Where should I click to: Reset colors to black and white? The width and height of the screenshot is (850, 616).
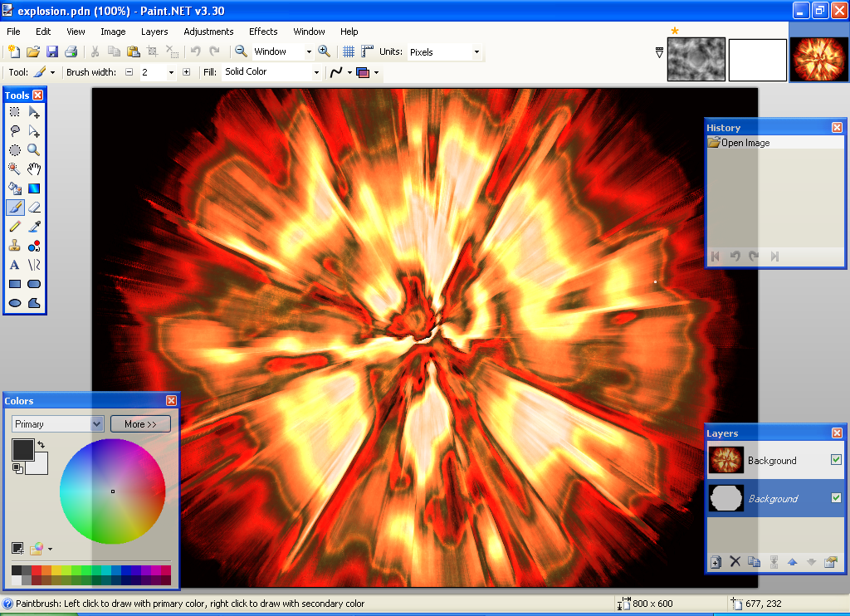click(17, 468)
